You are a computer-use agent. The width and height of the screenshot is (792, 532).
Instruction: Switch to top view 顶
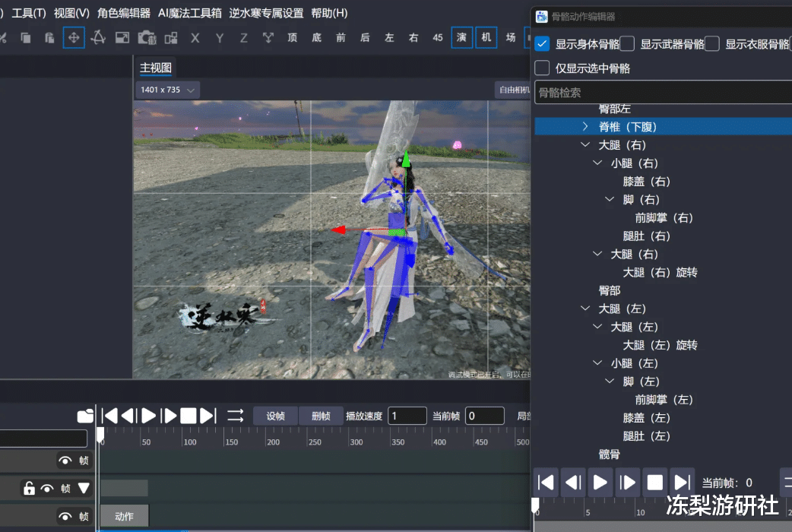point(292,37)
